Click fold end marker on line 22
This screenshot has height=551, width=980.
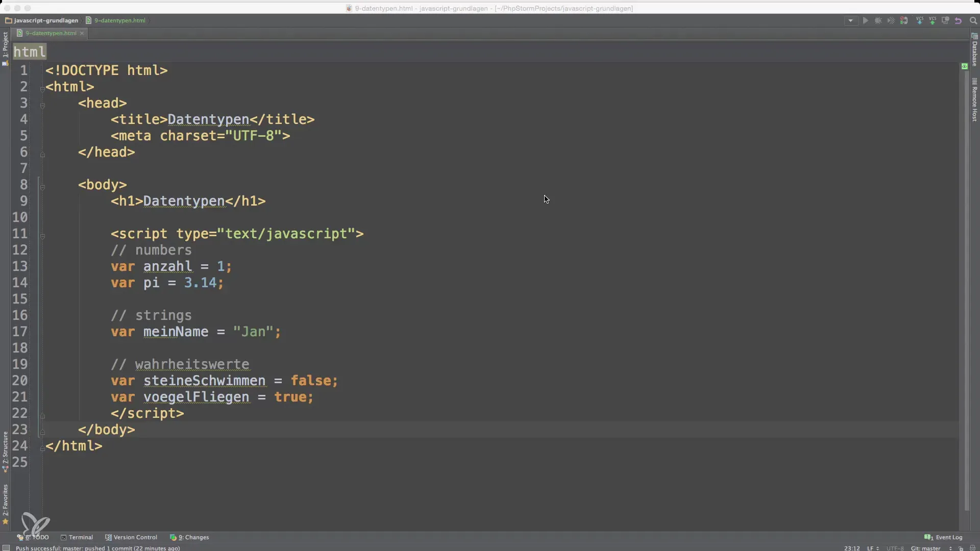(42, 415)
